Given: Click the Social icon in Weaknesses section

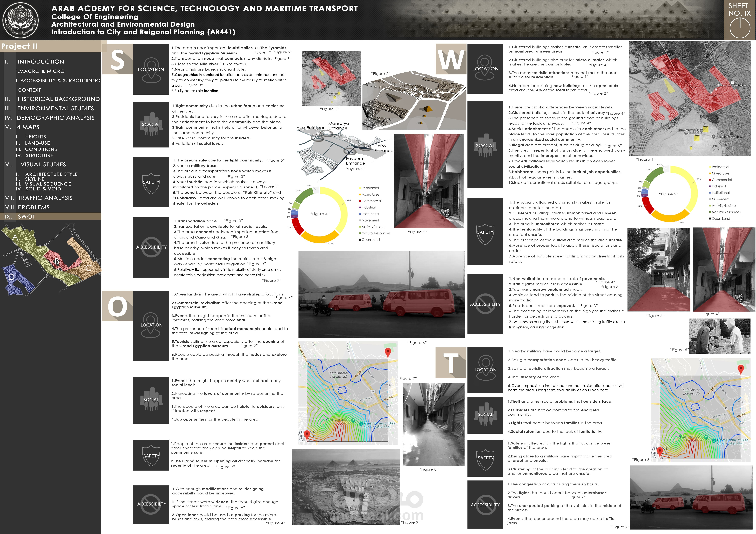Looking at the screenshot, I should pyautogui.click(x=485, y=145).
